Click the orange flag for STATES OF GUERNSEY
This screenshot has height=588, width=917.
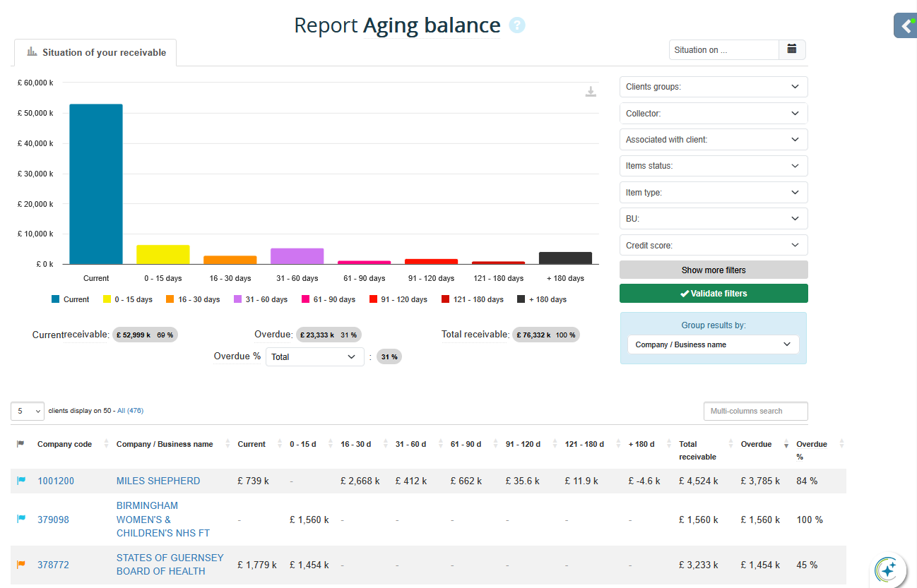(x=21, y=565)
